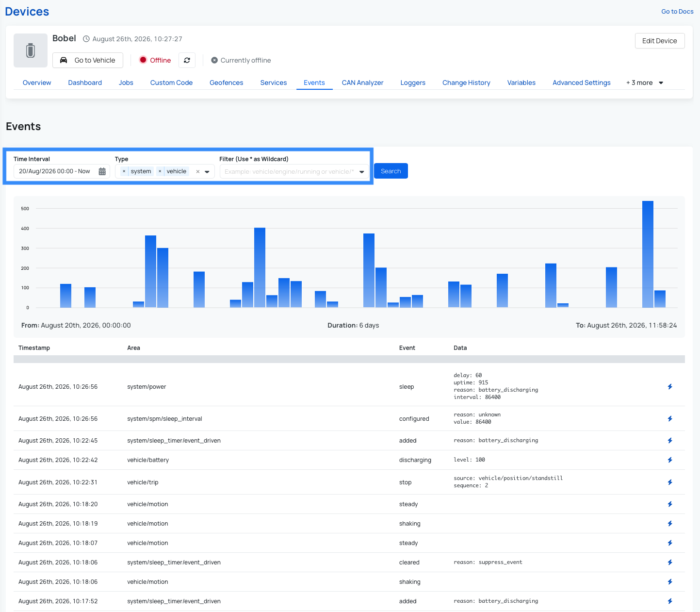Open the Filter dropdown arrow
Viewport: 700px width, 612px height.
click(x=362, y=172)
